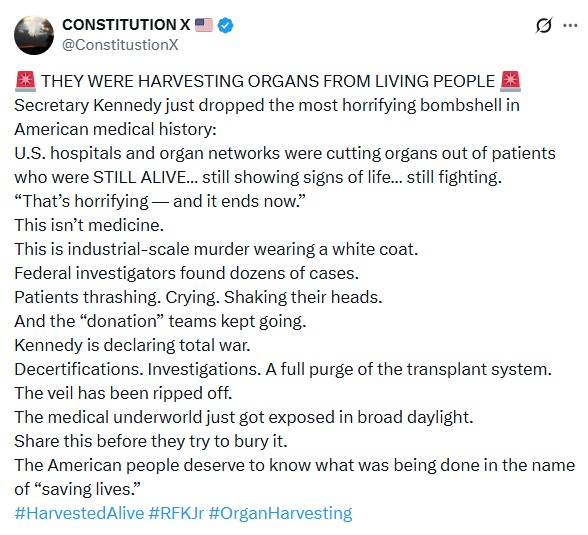588x535 pixels.
Task: Click the blue verified checkmark badge
Action: (225, 25)
